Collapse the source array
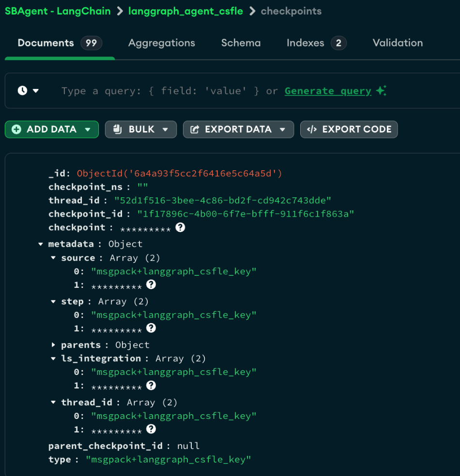Image resolution: width=460 pixels, height=476 pixels. (53, 258)
